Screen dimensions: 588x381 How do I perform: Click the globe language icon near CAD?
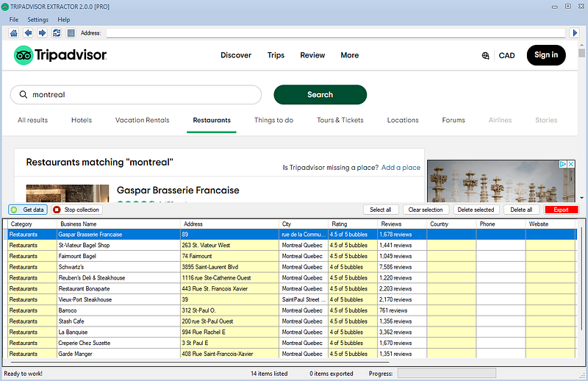pos(485,56)
